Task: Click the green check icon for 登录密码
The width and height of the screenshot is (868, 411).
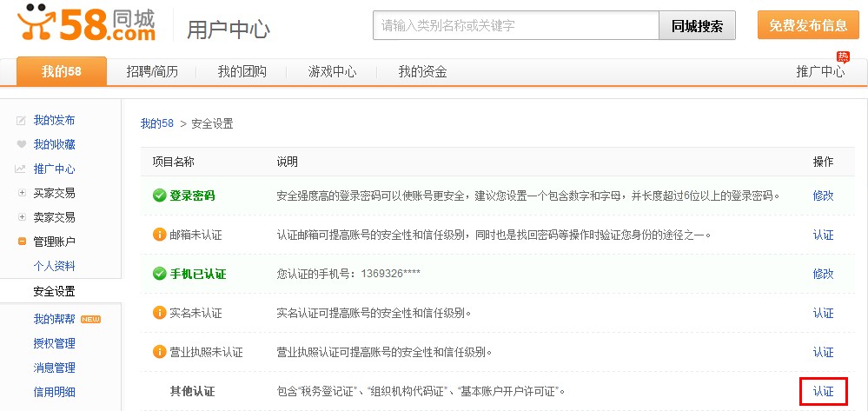Action: click(x=159, y=196)
